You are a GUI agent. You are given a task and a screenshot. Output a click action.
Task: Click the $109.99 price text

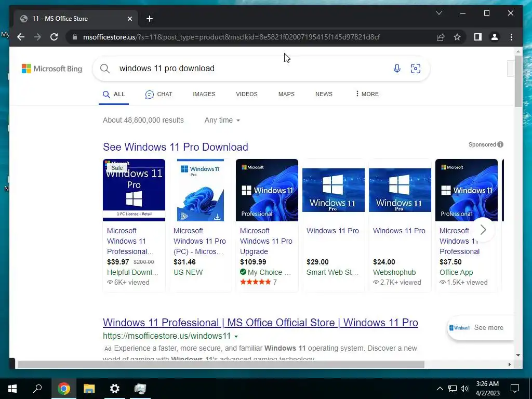(253, 262)
